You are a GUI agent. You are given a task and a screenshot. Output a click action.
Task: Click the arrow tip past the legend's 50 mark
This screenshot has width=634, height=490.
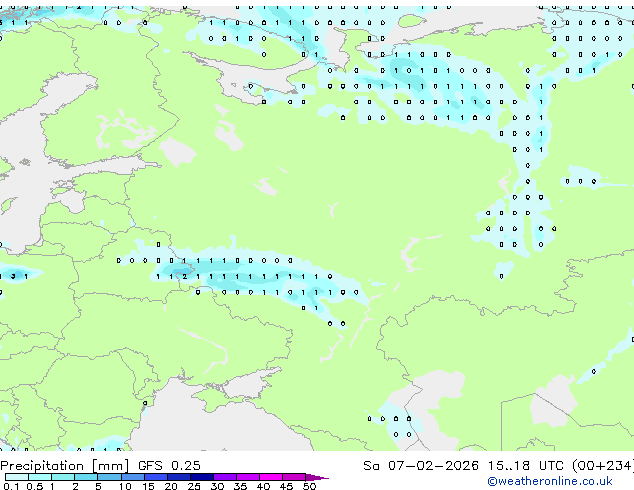(317, 477)
